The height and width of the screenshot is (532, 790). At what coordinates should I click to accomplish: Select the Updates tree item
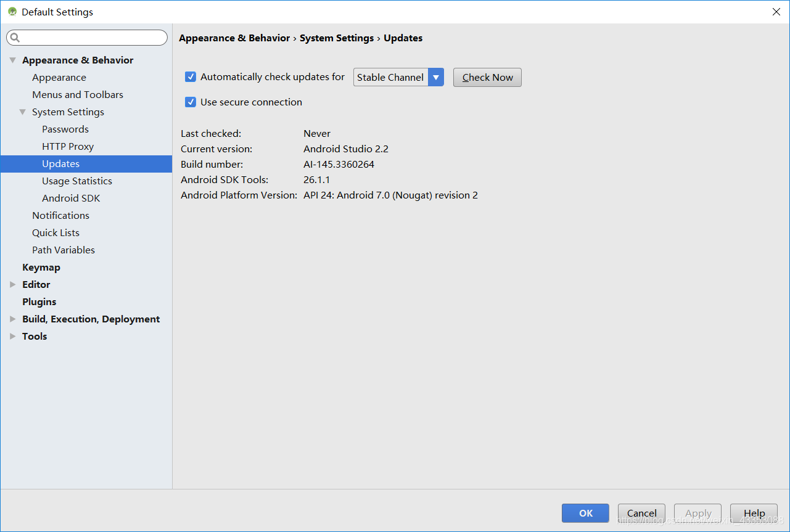click(86, 164)
